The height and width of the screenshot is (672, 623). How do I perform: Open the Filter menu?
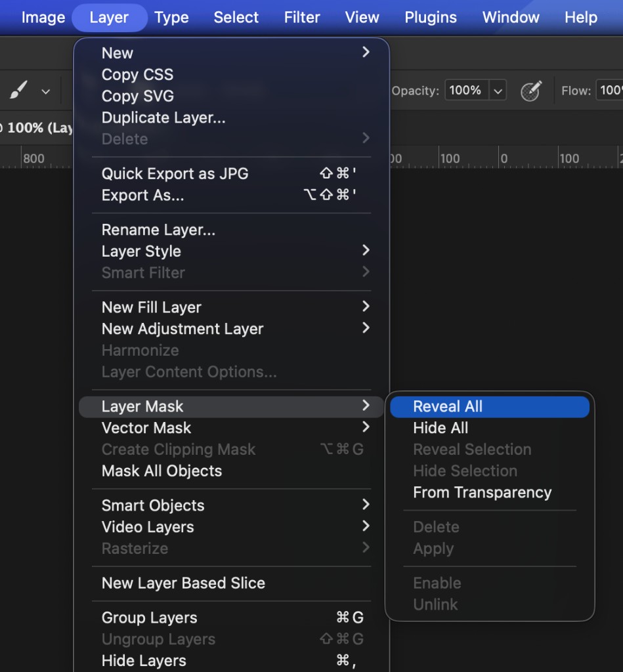coord(302,18)
